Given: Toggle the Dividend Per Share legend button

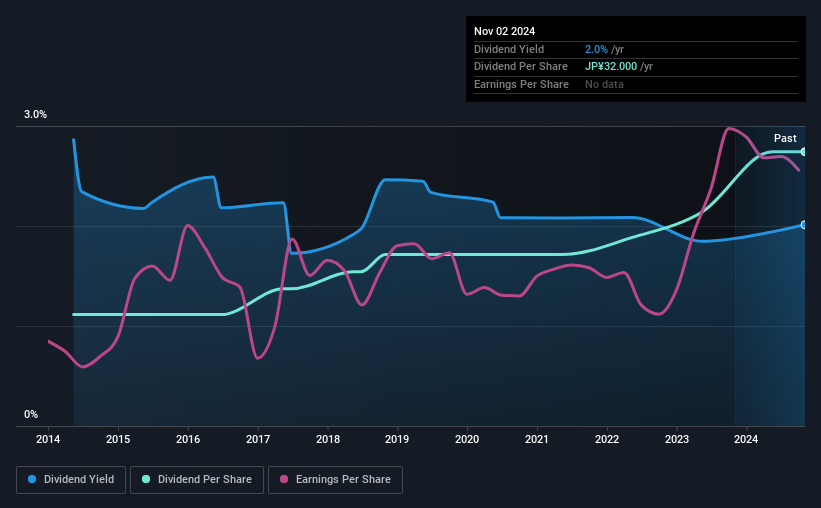Looking at the screenshot, I should (x=197, y=480).
